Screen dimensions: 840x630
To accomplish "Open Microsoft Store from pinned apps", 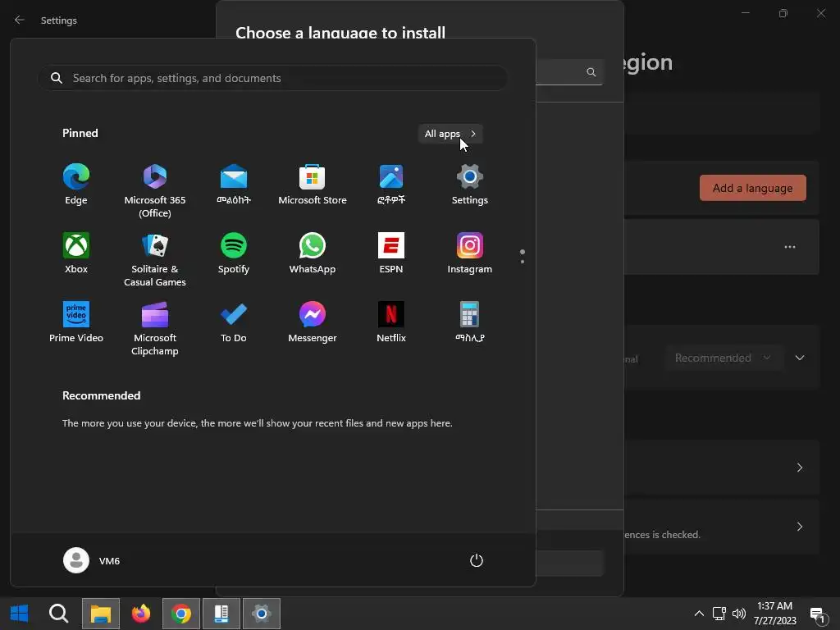I will pyautogui.click(x=313, y=185).
